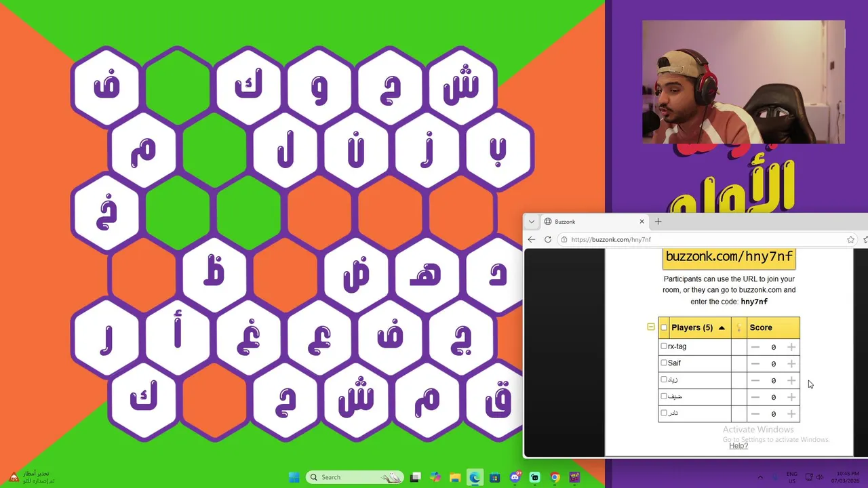Sort players using the Players (5) arrow
This screenshot has height=488, width=868.
(722, 328)
